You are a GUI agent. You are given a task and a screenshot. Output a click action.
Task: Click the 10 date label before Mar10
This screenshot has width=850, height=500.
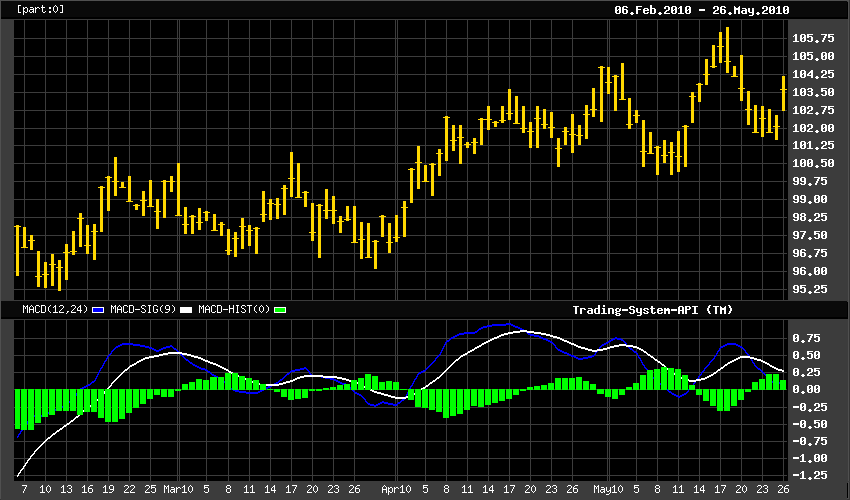click(x=45, y=489)
